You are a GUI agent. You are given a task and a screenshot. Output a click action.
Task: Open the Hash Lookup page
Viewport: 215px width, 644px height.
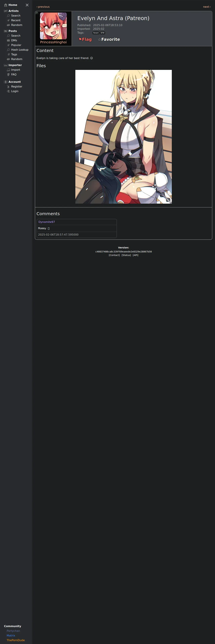click(20, 50)
